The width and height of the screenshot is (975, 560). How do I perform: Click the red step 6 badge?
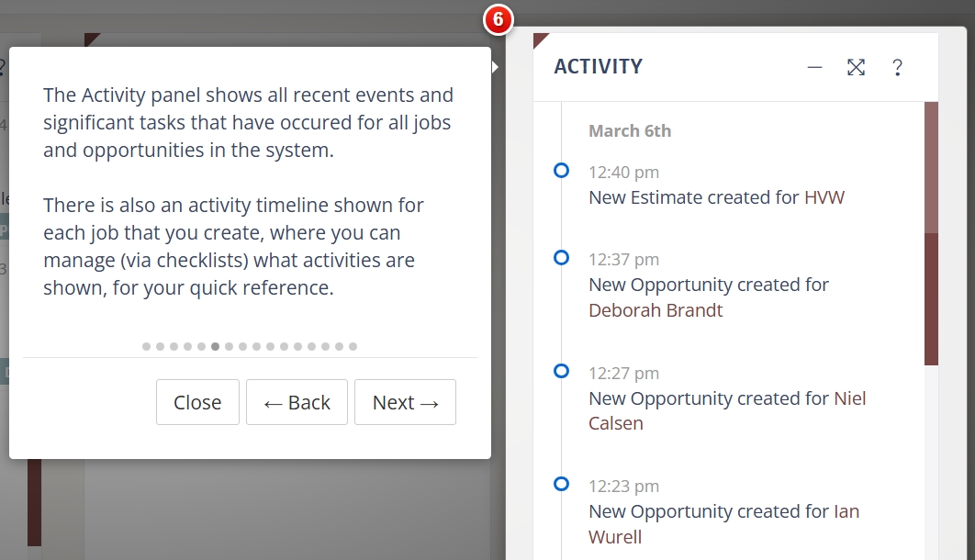[x=498, y=20]
